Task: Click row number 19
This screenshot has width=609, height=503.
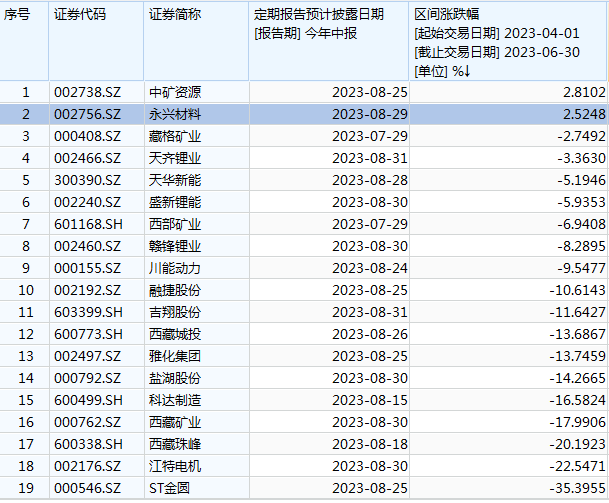Action: pos(26,488)
